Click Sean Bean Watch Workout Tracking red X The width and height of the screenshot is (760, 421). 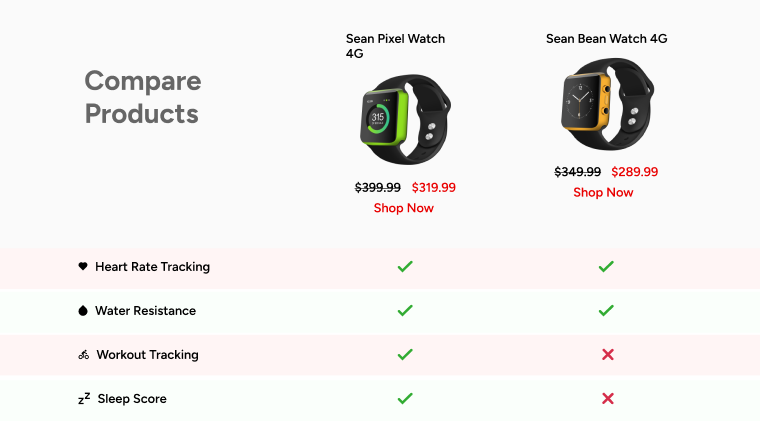coord(607,355)
